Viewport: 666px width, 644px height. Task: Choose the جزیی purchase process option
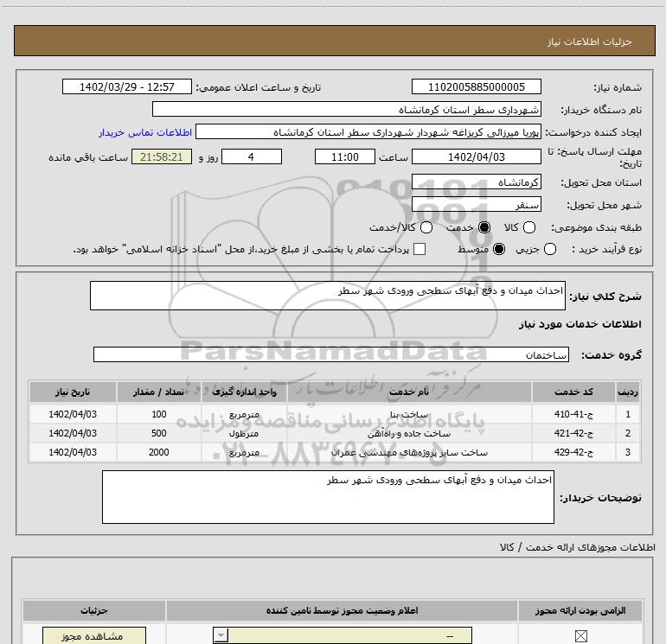550,249
